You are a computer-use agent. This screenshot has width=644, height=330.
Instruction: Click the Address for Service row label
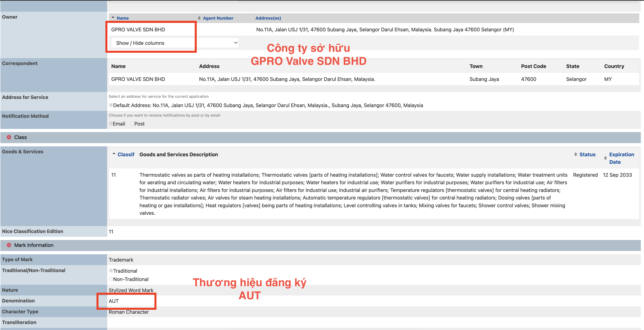coord(25,97)
